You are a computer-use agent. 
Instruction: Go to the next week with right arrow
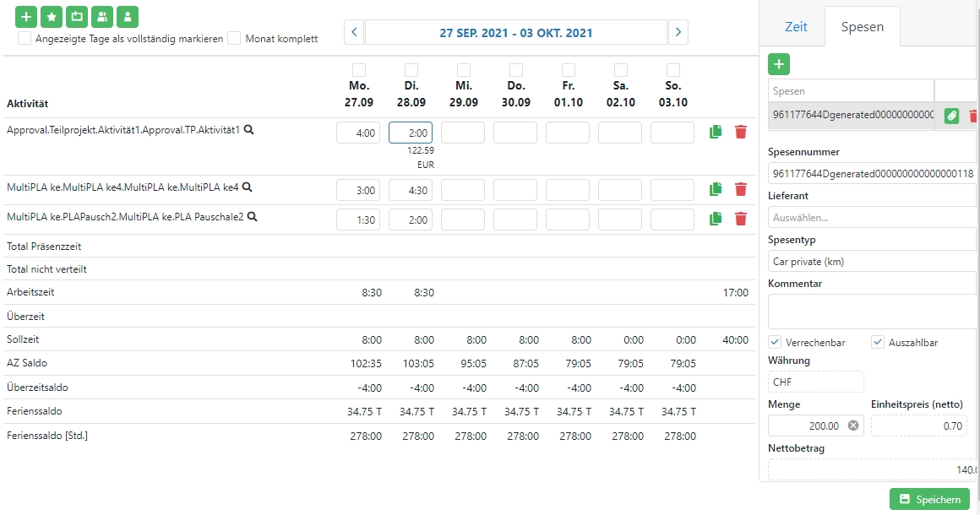[678, 33]
